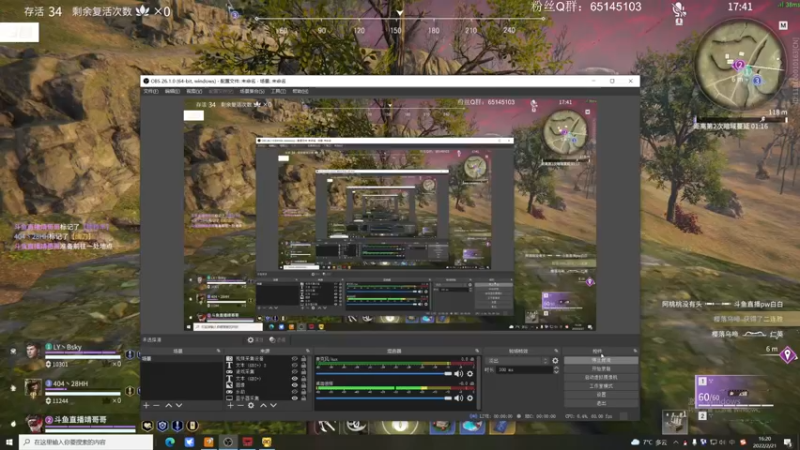The image size is (800, 450).
Task: Select the 场景 entry in Scenes list
Action: pyautogui.click(x=181, y=359)
